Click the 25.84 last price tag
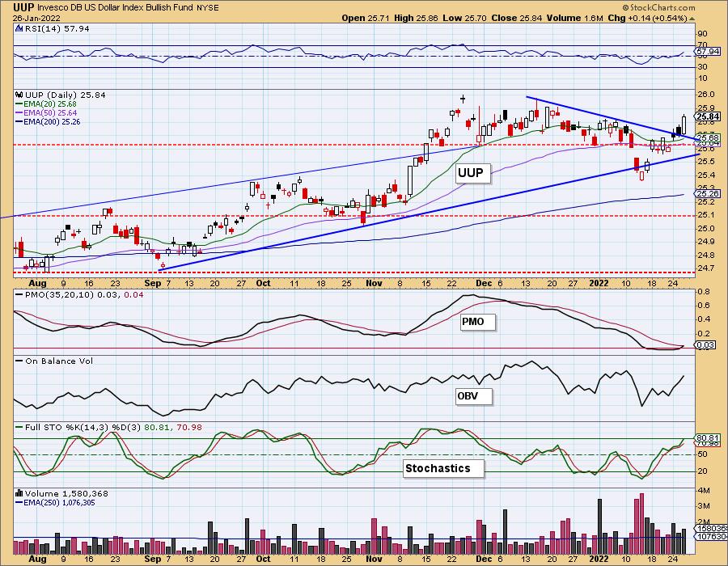The height and width of the screenshot is (566, 728). click(709, 116)
